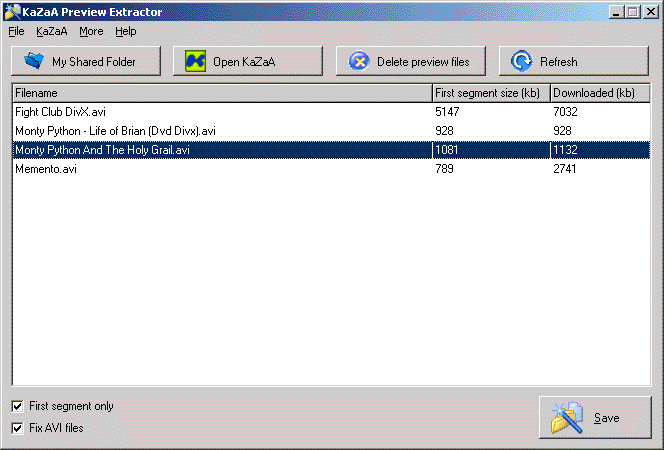
Task: Toggle the First segment only checkbox
Action: (x=17, y=406)
